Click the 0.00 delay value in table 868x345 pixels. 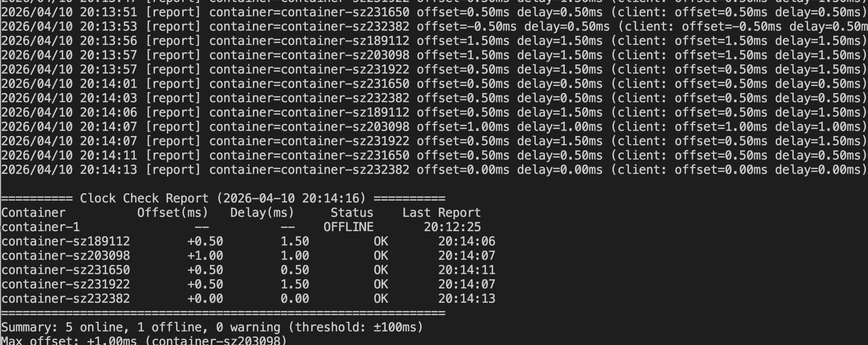(x=294, y=298)
